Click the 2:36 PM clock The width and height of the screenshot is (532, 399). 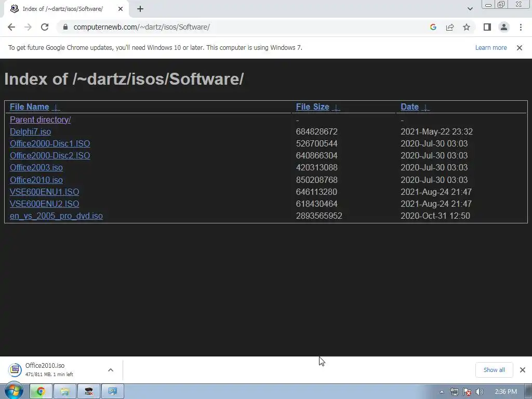tap(506, 392)
